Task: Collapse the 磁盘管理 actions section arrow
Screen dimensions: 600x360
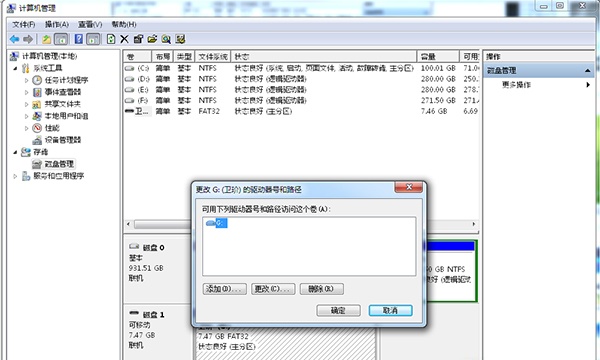Action: coord(587,71)
